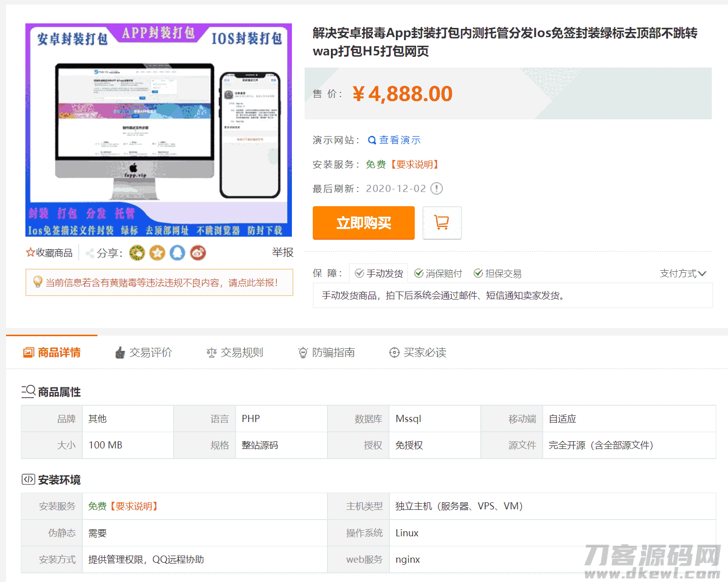Open the shopping cart icon beside 立即购买
728x582 pixels.
(x=441, y=222)
